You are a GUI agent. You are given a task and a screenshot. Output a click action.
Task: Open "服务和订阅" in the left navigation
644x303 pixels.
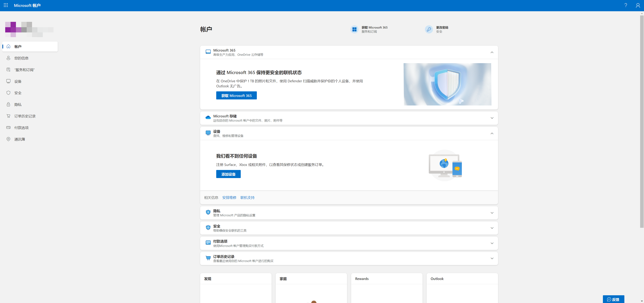pos(30,70)
